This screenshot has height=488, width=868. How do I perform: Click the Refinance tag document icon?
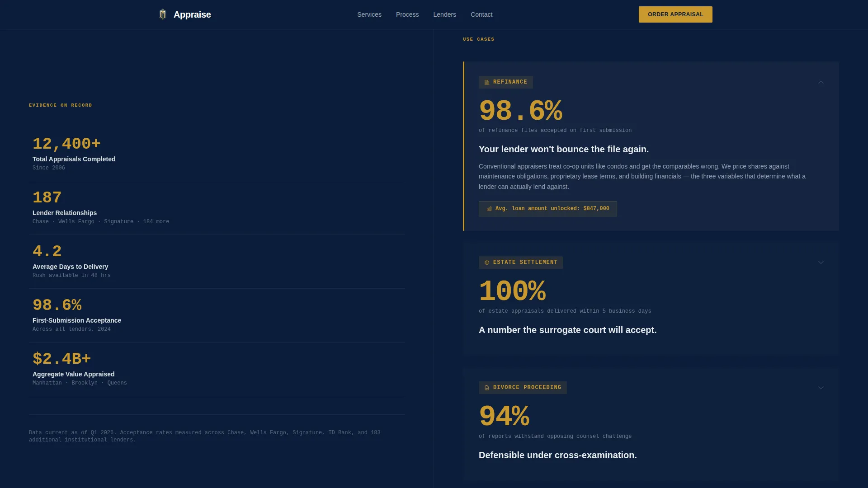click(487, 82)
